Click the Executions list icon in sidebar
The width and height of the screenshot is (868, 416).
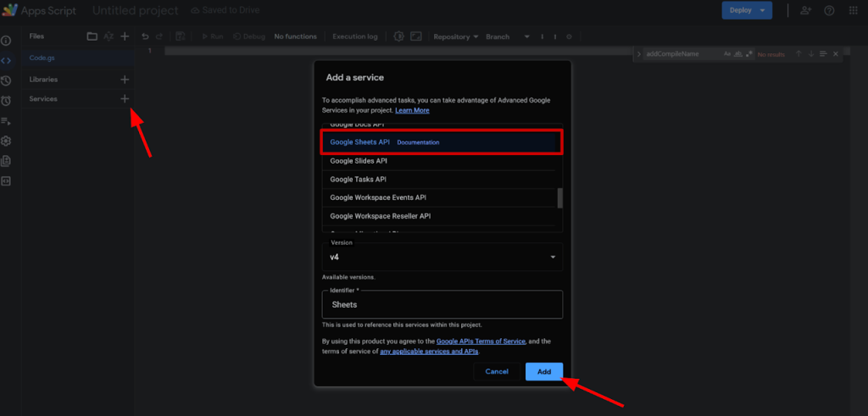6,121
